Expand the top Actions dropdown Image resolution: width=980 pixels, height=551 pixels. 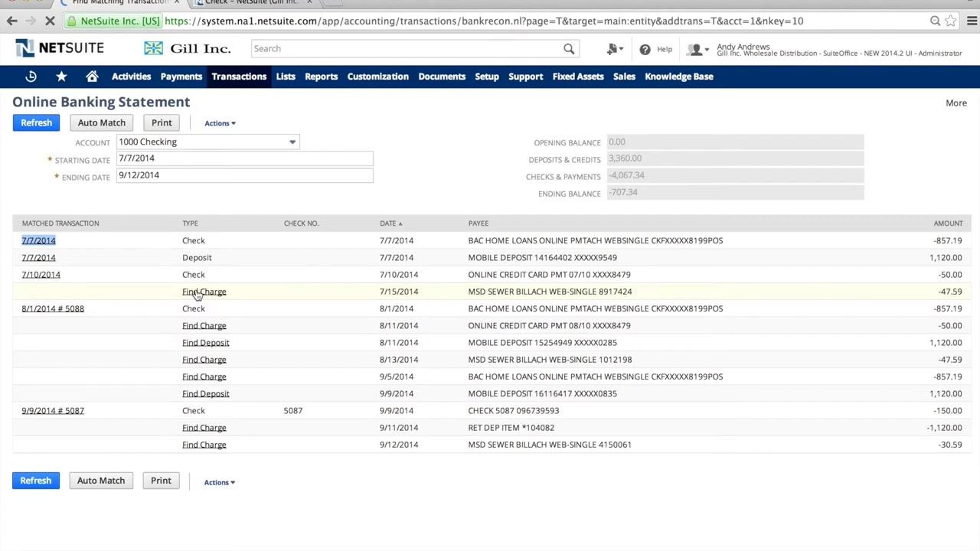pos(220,123)
